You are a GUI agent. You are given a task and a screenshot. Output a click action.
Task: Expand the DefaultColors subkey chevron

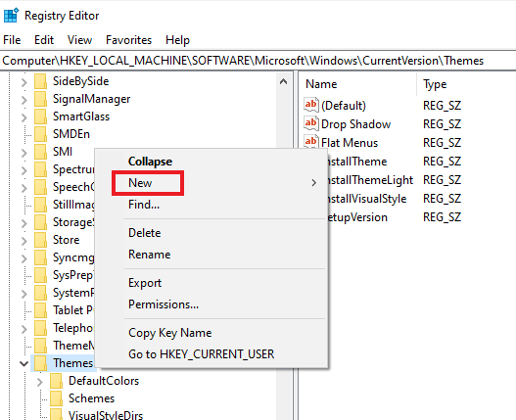(40, 382)
